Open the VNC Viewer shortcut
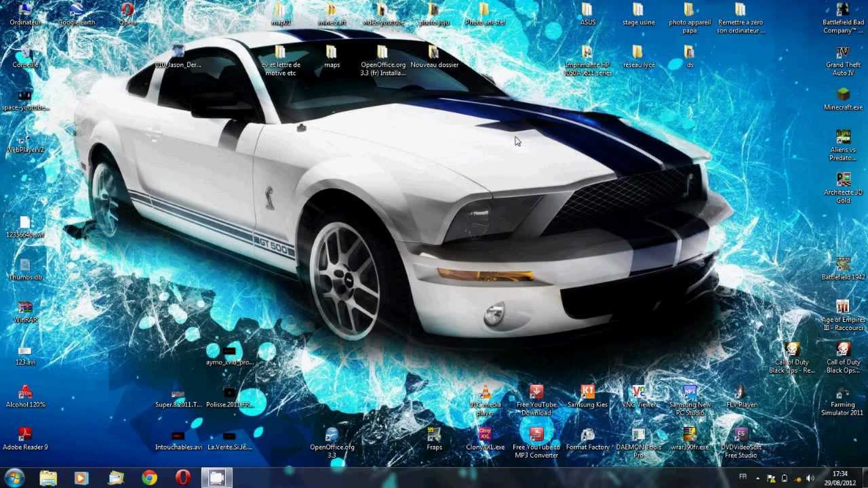This screenshot has height=488, width=868. (x=639, y=396)
